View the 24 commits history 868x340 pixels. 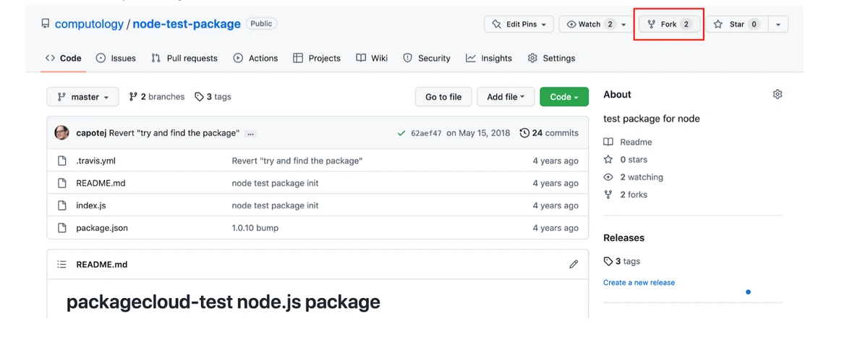549,133
